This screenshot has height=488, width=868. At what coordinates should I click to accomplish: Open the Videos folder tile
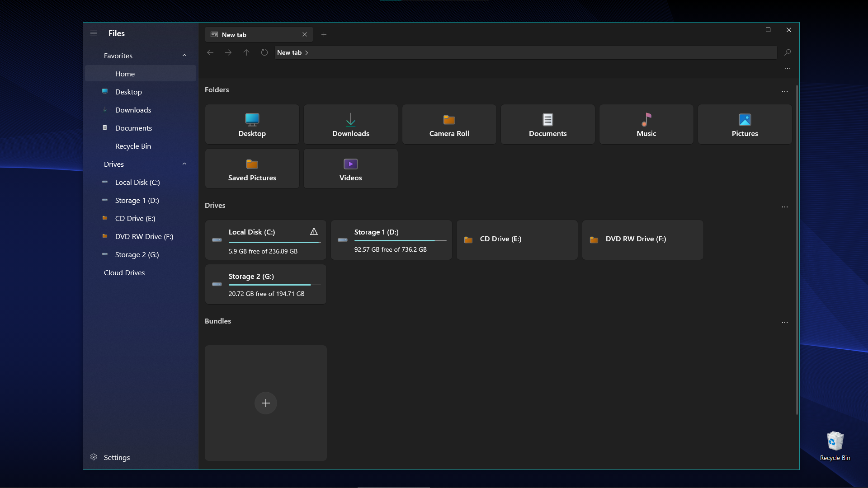click(350, 169)
